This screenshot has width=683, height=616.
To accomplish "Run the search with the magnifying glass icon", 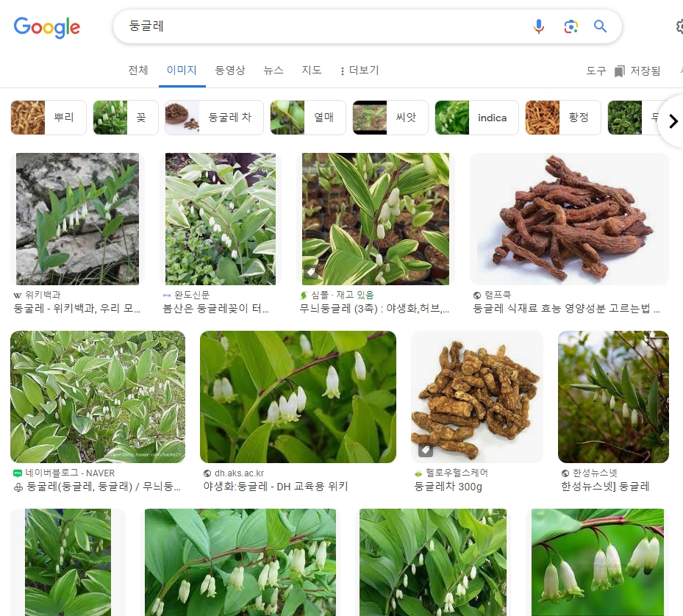I will point(601,26).
